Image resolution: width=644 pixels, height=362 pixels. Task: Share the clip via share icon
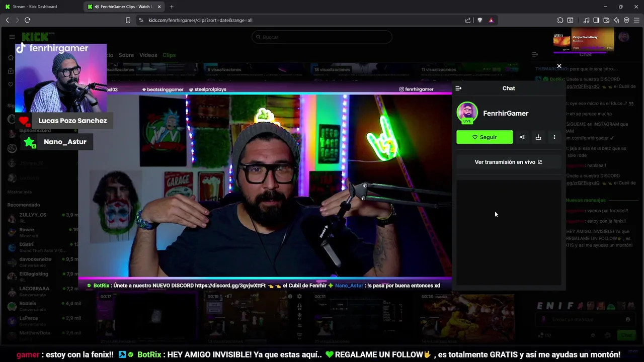tap(522, 137)
